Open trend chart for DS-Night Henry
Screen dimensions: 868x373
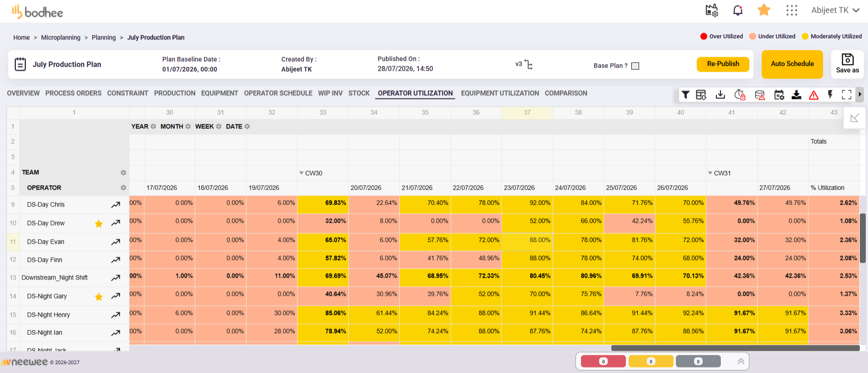tap(116, 315)
